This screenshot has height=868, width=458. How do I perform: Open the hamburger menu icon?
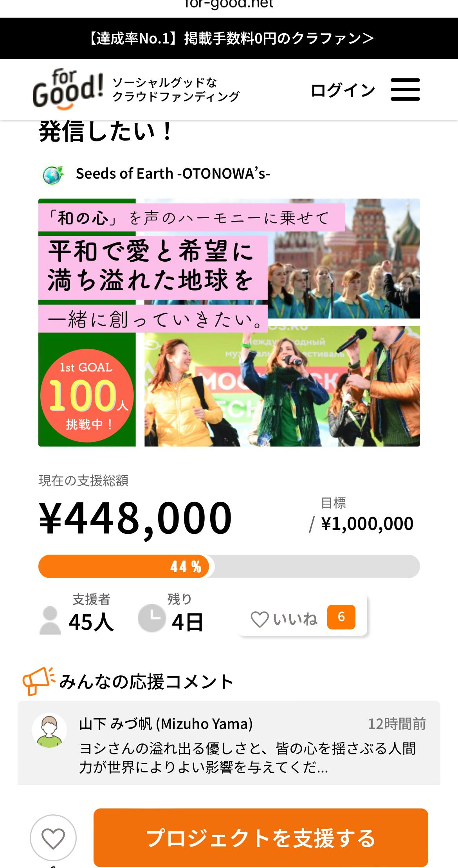click(405, 89)
